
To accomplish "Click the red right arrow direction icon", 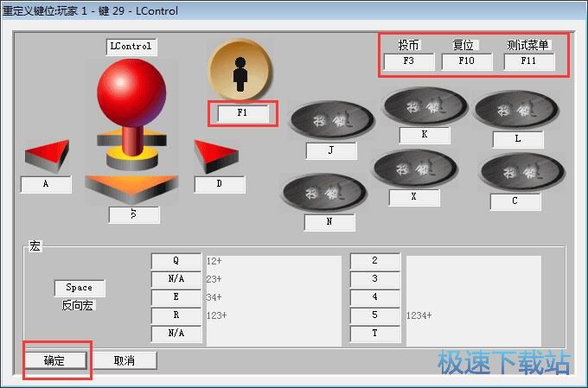I will (215, 156).
